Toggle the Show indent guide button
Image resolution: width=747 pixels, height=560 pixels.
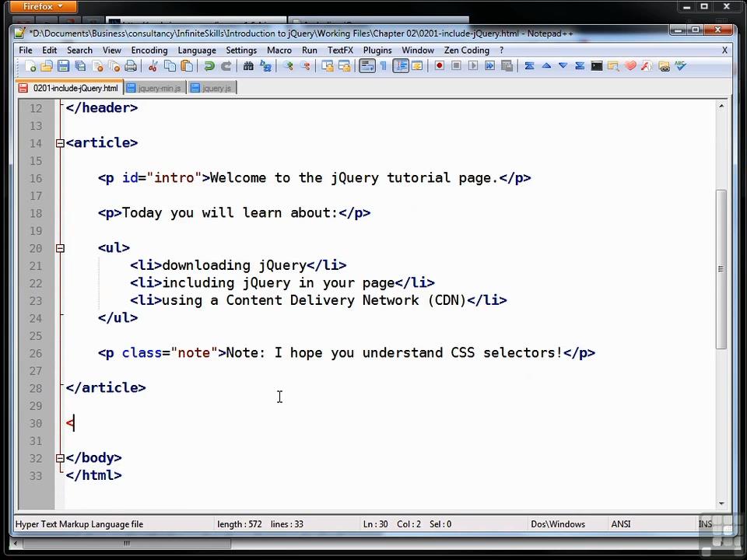(x=401, y=66)
